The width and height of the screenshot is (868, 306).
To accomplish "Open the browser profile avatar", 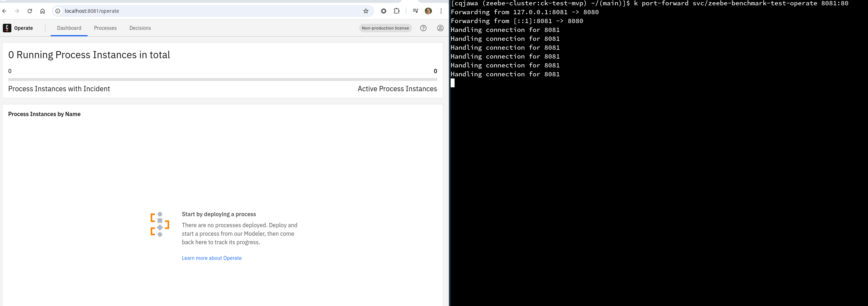I will click(428, 11).
